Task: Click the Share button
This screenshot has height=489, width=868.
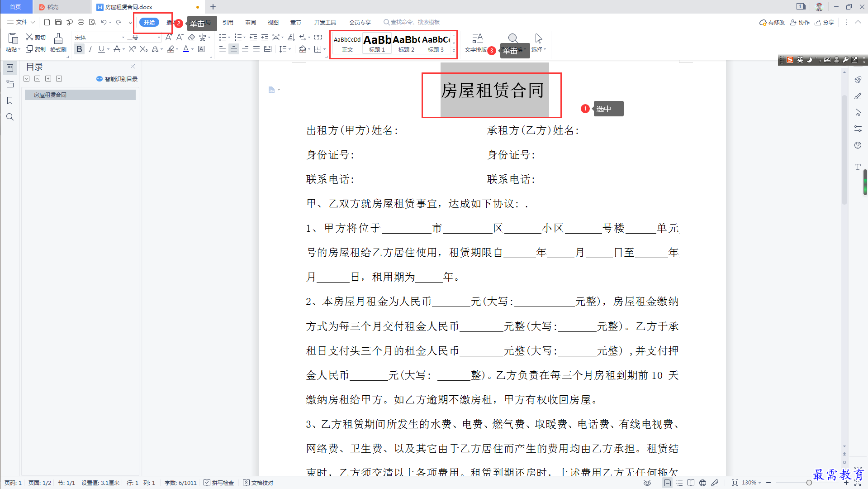Action: click(825, 22)
